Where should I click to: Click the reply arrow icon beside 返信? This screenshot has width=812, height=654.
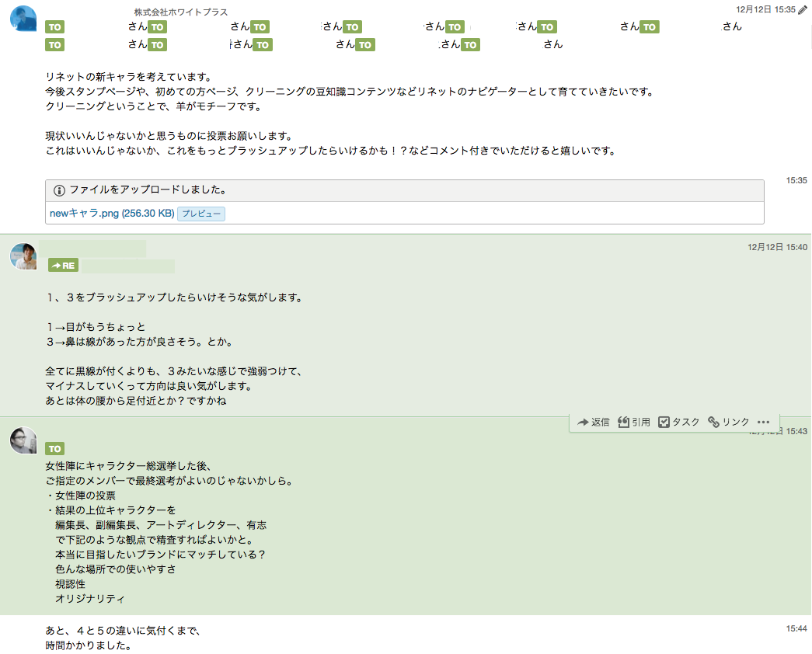point(583,422)
